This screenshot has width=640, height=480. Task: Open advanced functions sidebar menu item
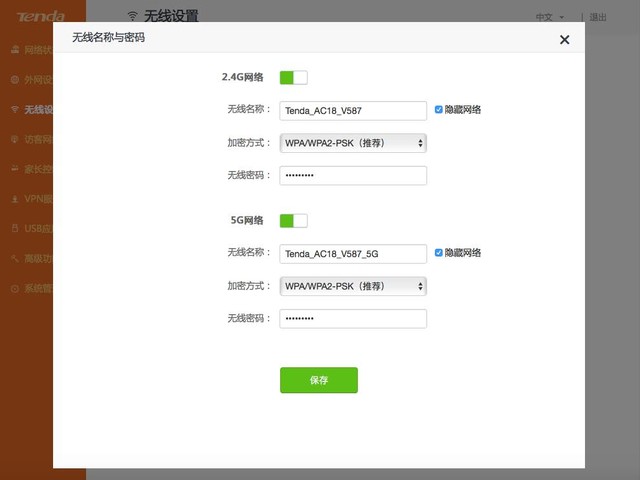pos(35,258)
